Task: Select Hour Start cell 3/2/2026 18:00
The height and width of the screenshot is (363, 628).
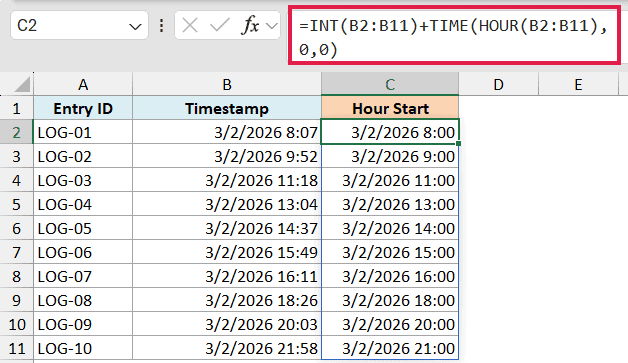Action: coord(390,300)
